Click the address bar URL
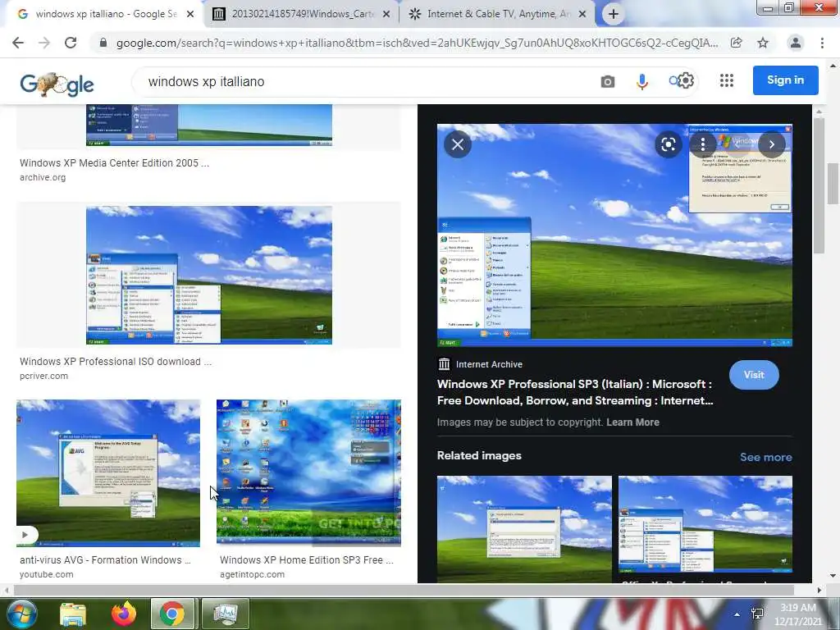 [x=417, y=43]
